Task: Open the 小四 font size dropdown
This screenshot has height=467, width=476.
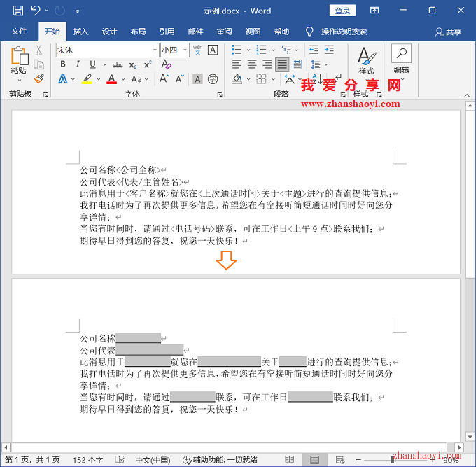Action: click(x=185, y=50)
